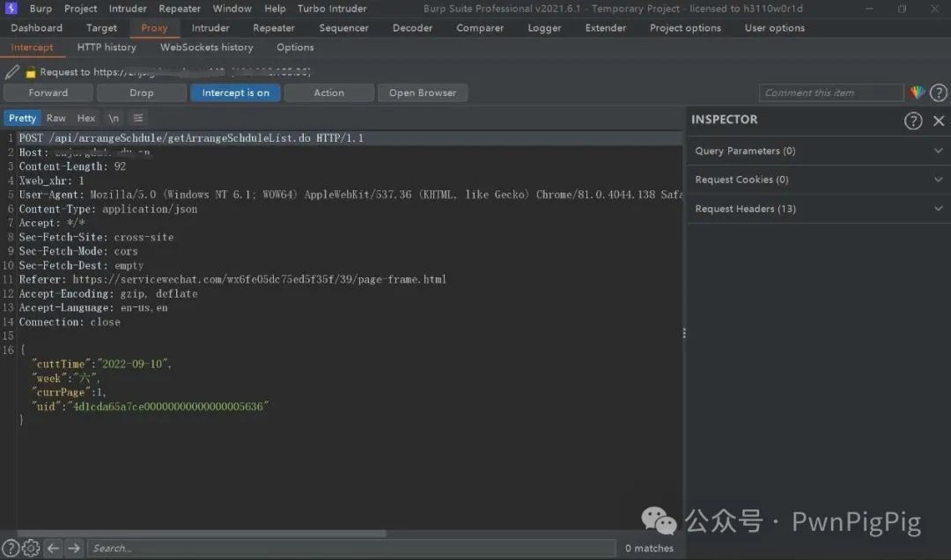
Task: Open the WebSockets history sub-tab
Action: [x=206, y=48]
